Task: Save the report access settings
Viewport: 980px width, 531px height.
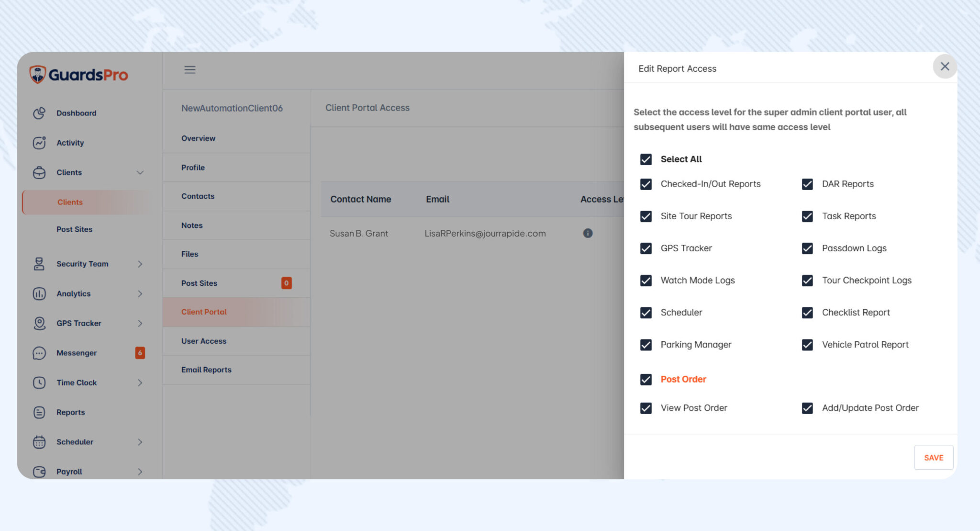Action: click(x=934, y=458)
